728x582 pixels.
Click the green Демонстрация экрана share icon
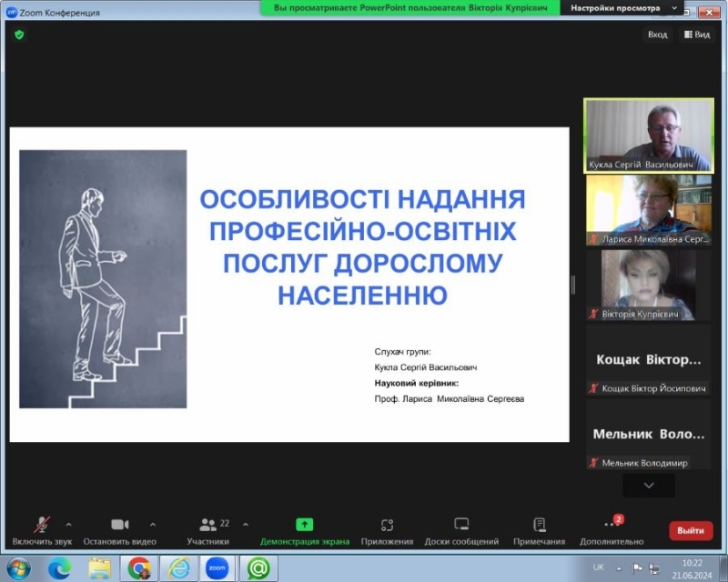point(304,525)
